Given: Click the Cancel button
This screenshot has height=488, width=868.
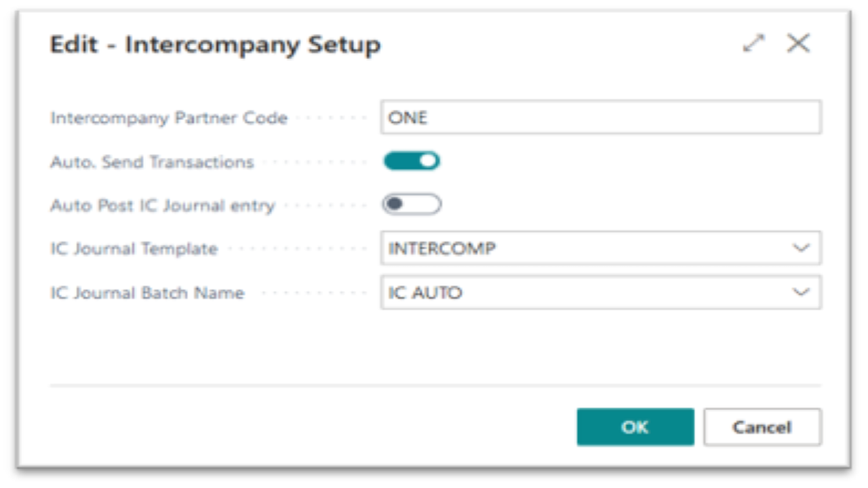Looking at the screenshot, I should click(762, 427).
